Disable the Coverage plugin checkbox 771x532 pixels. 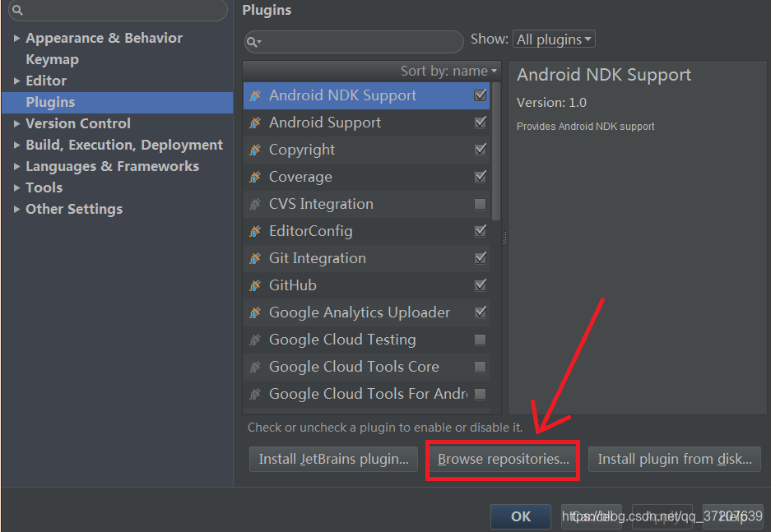pos(481,176)
